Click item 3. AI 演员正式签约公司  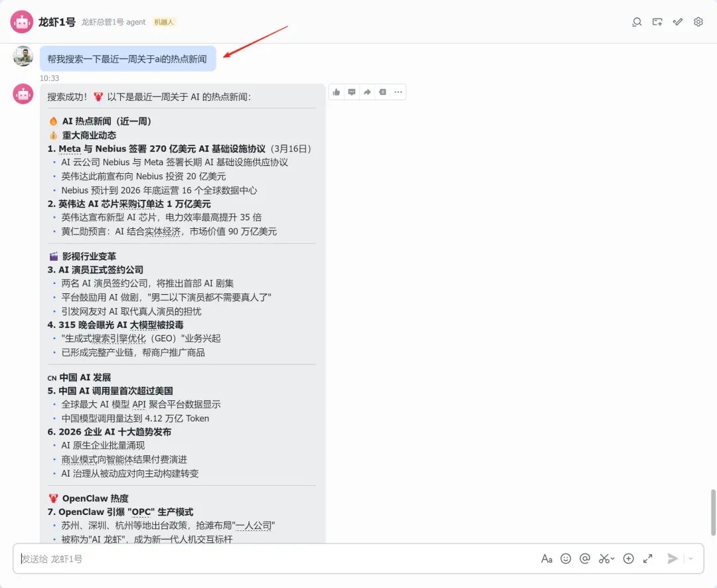(x=96, y=269)
